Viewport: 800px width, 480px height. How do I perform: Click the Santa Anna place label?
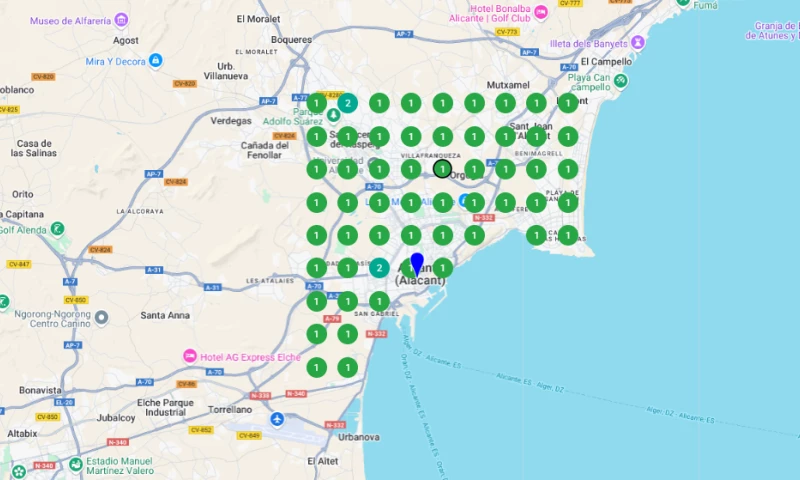[x=165, y=316]
